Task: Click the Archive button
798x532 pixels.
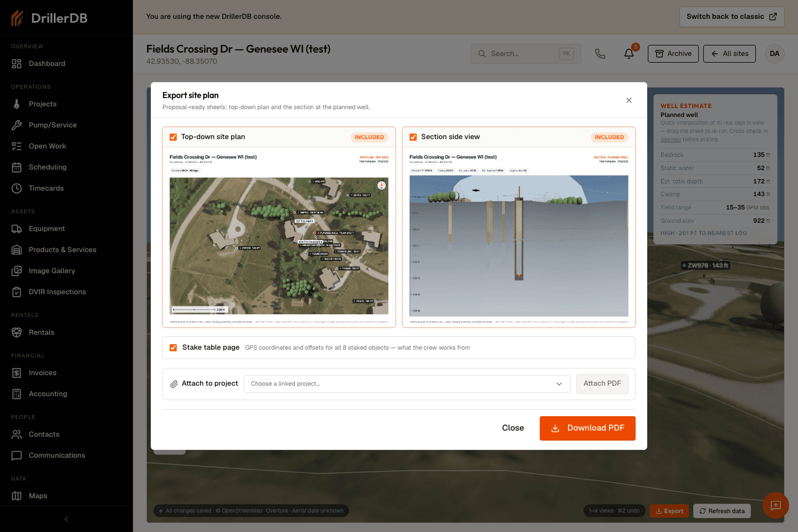Action: pos(673,54)
